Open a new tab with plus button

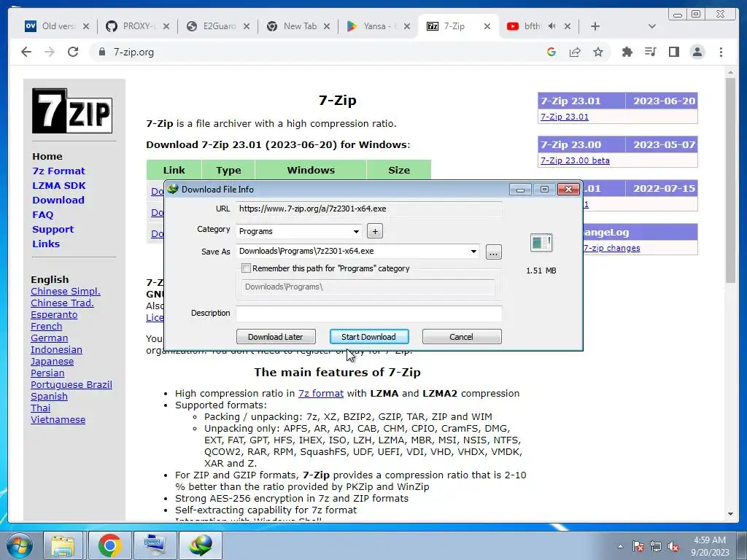[595, 26]
